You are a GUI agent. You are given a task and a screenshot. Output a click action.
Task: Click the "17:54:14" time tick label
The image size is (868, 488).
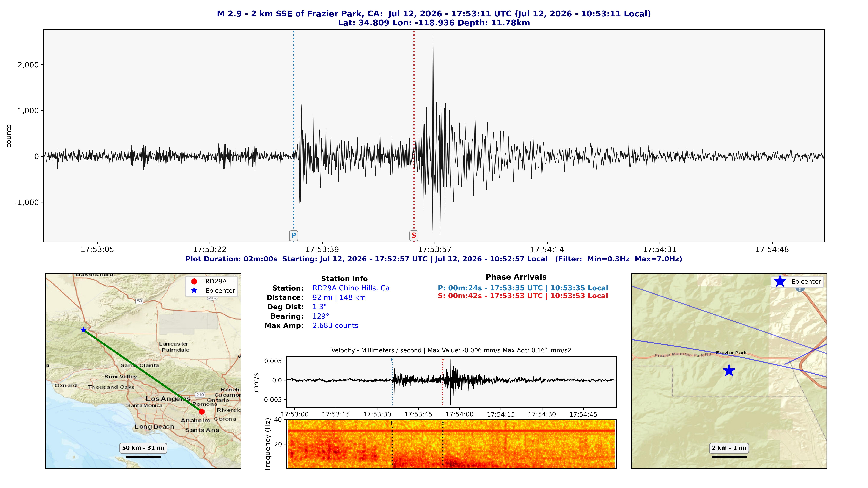(x=547, y=250)
